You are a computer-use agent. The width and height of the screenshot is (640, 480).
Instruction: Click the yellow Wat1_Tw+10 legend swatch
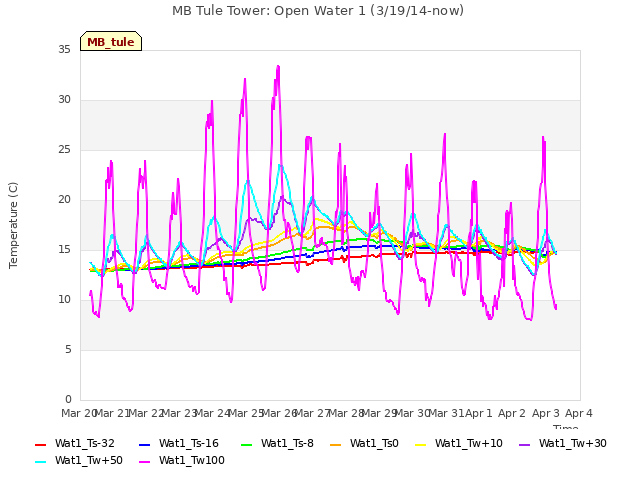(420, 444)
